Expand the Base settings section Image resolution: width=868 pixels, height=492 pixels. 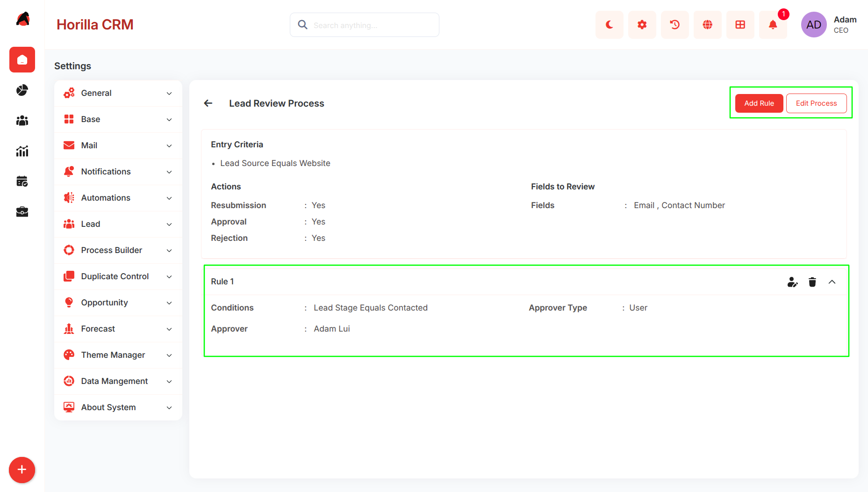click(118, 119)
